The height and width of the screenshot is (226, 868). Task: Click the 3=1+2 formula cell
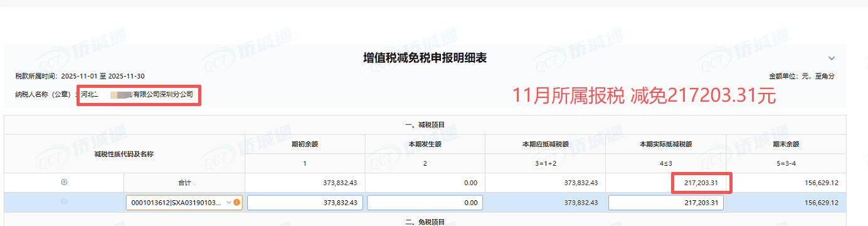[546, 163]
